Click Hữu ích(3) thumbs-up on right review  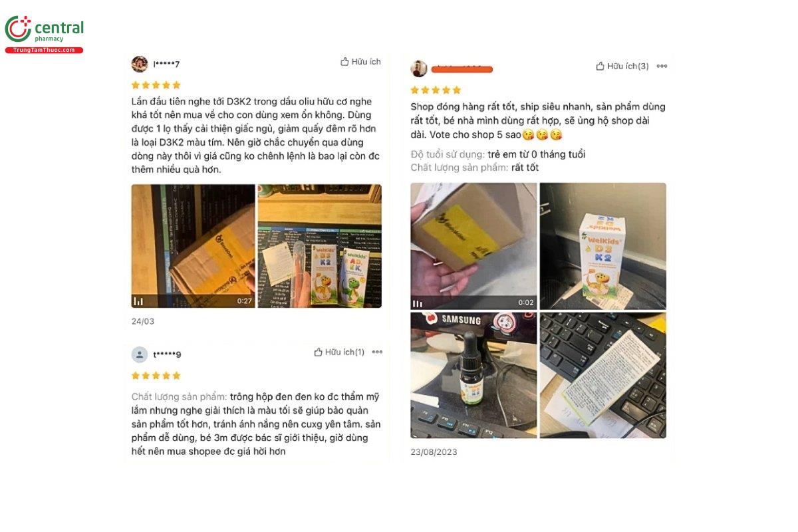tap(622, 66)
